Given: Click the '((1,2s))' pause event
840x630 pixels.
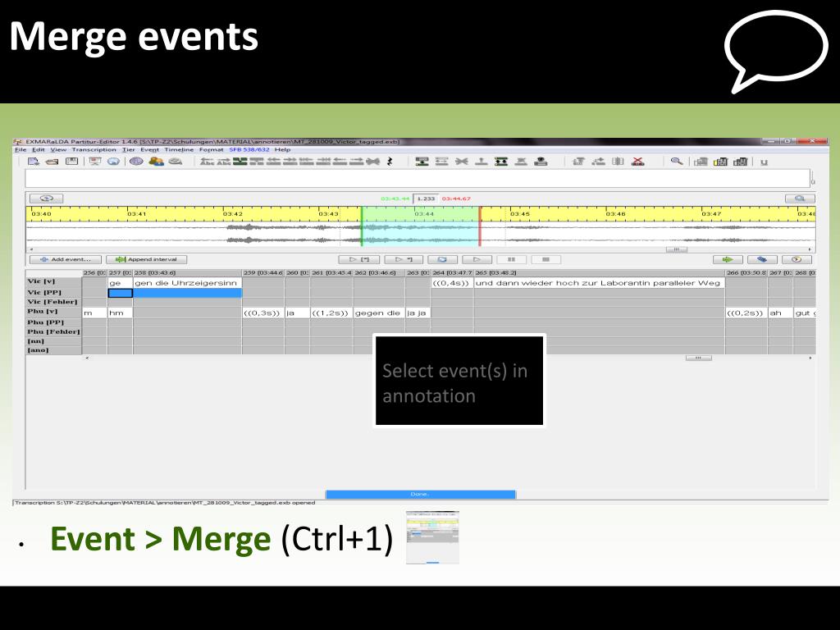Looking at the screenshot, I should (x=331, y=313).
